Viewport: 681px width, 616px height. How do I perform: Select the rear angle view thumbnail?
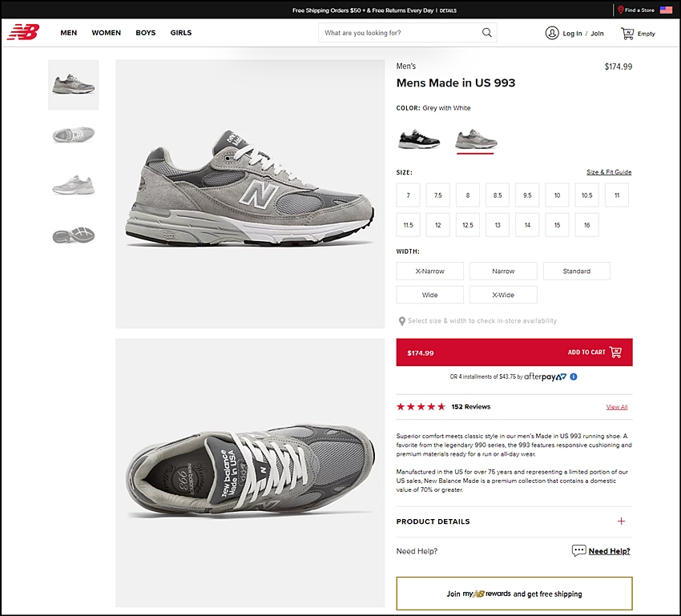tap(74, 185)
